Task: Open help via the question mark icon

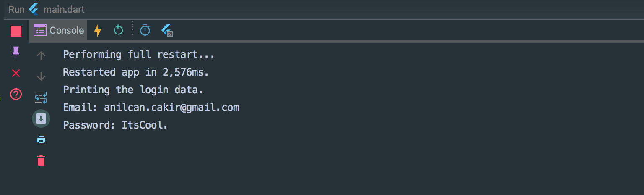Action: [16, 94]
